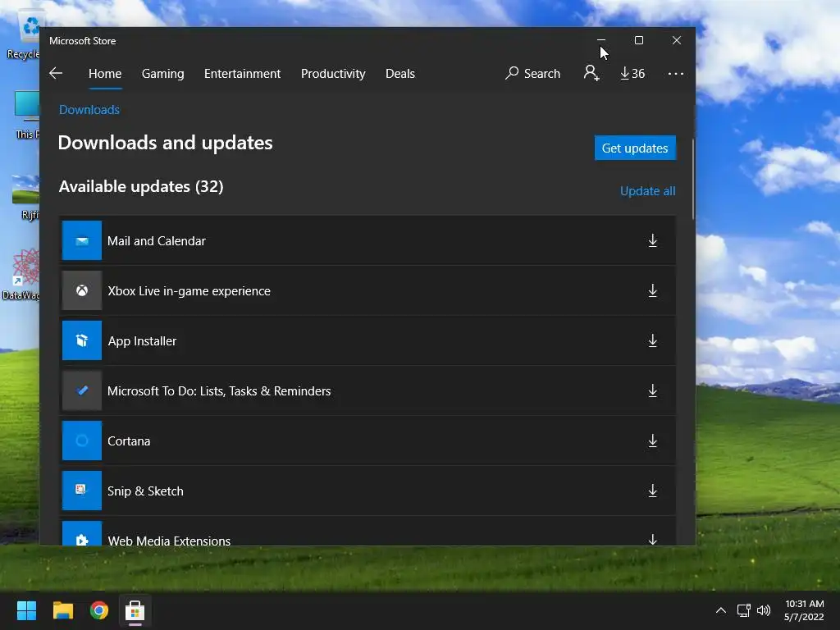The height and width of the screenshot is (630, 840).
Task: Click the Downloads breadcrumb link
Action: 89,110
